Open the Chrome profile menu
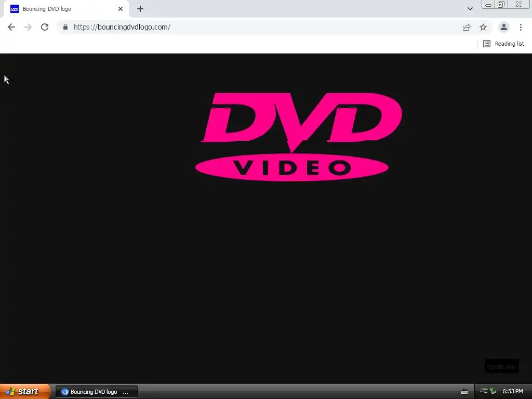 pos(504,27)
